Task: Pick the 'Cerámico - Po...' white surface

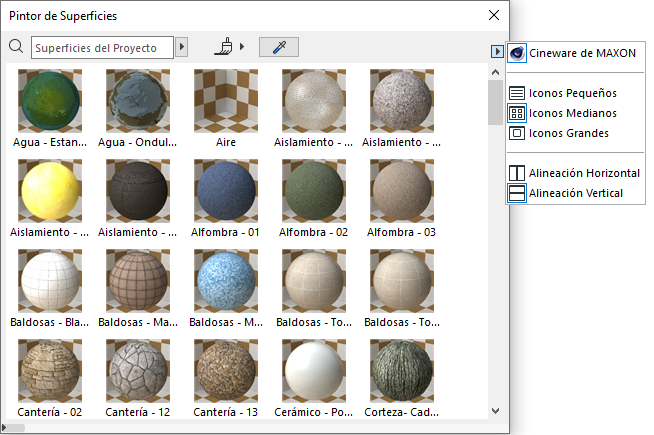Action: 314,371
